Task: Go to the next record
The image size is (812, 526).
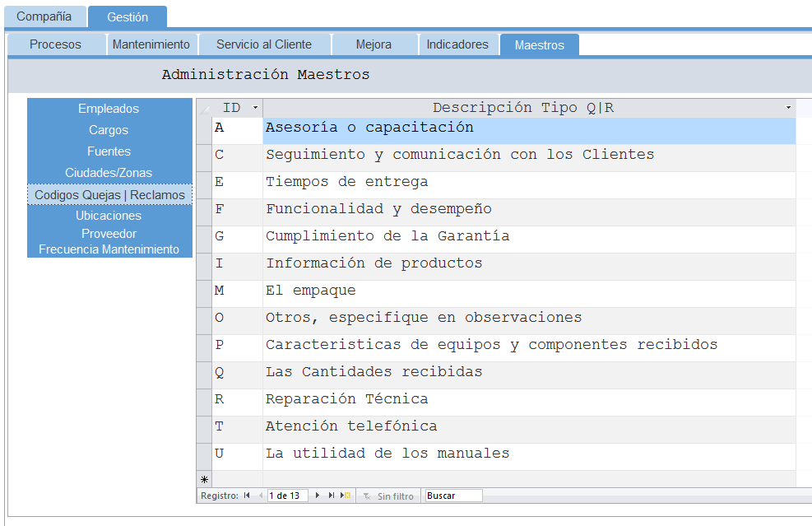Action: 318,496
